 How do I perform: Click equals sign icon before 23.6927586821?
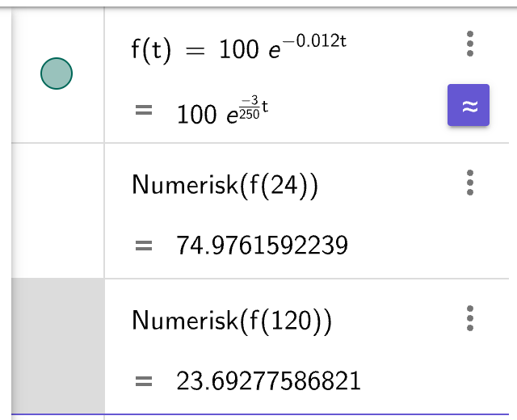pyautogui.click(x=144, y=381)
